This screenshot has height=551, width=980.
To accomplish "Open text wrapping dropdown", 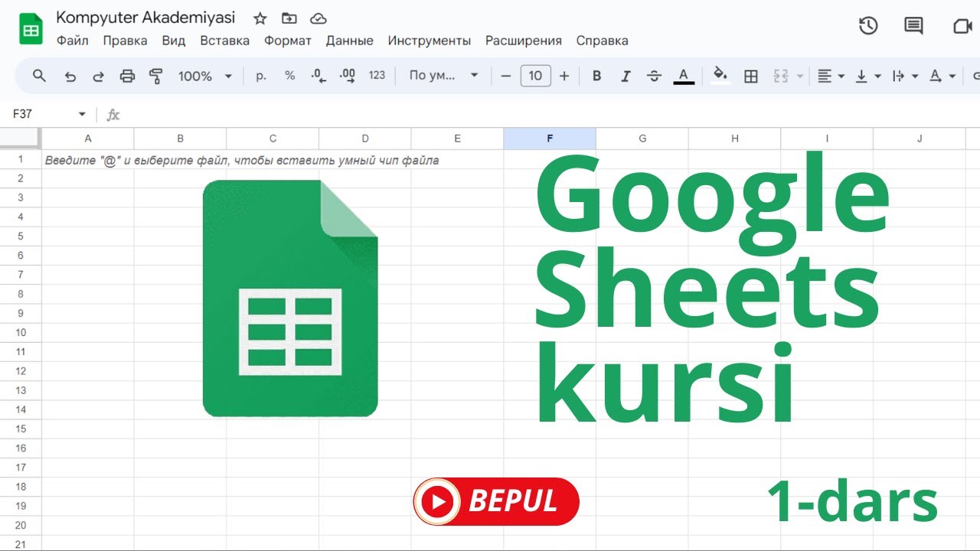I will tap(905, 76).
